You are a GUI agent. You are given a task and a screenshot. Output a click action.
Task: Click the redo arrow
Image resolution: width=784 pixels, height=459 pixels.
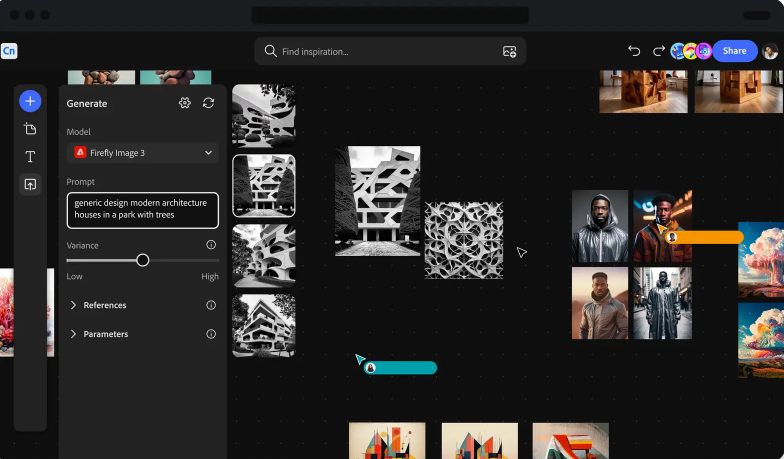[x=658, y=50]
